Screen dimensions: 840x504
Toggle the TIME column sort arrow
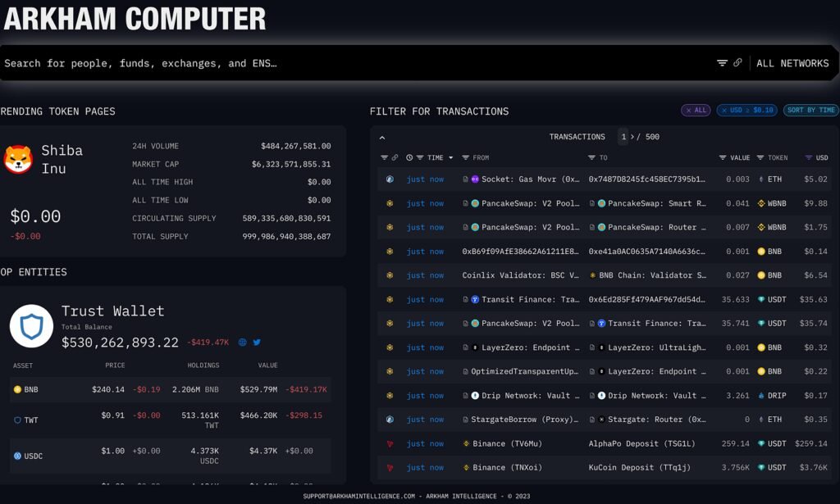click(x=451, y=157)
